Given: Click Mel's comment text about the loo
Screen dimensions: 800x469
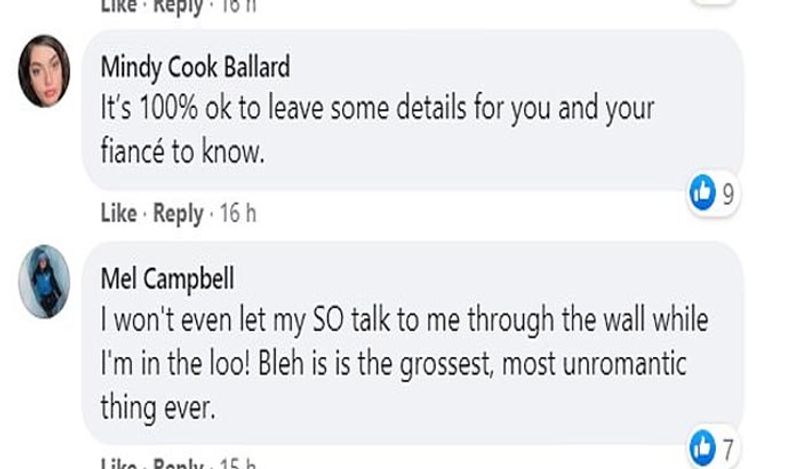Looking at the screenshot, I should pos(404,363).
